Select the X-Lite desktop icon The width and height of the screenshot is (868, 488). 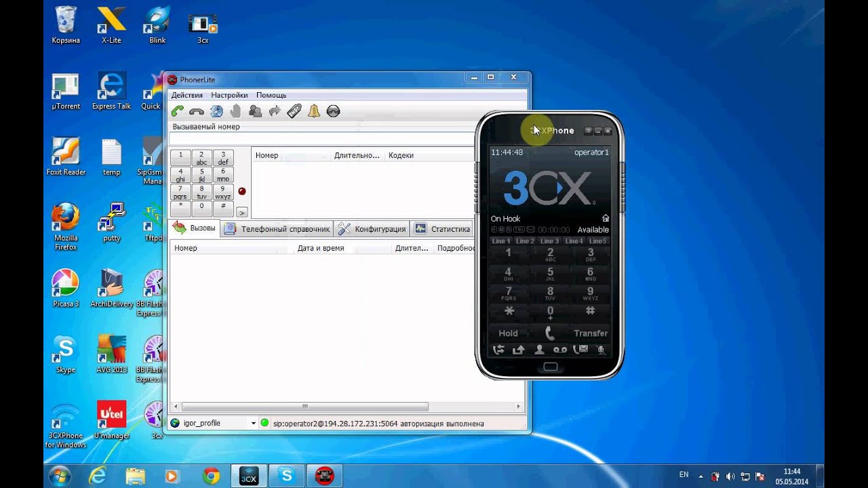[111, 26]
